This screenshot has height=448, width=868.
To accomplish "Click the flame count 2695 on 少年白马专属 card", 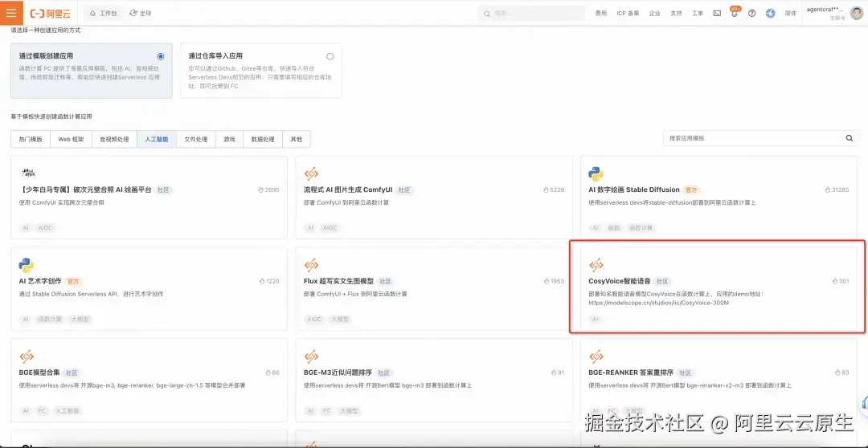I will (x=268, y=189).
